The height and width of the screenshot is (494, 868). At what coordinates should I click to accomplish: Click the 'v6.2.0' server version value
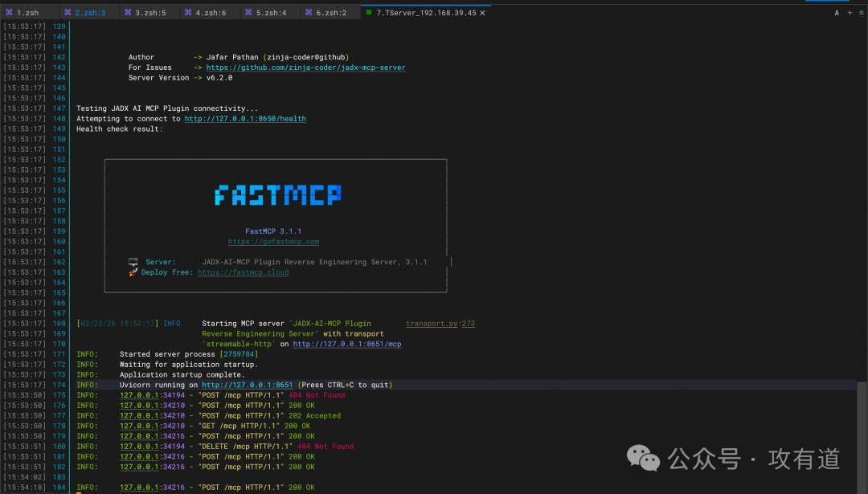219,78
